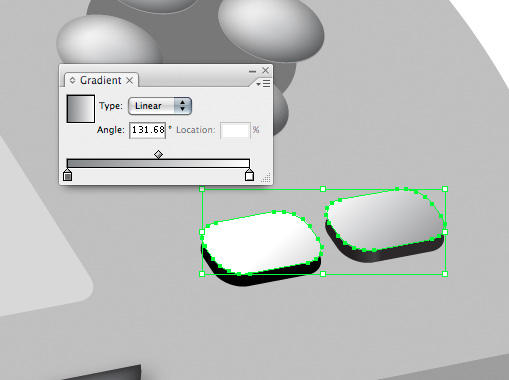
Task: Select the white left button shape
Action: (x=262, y=242)
